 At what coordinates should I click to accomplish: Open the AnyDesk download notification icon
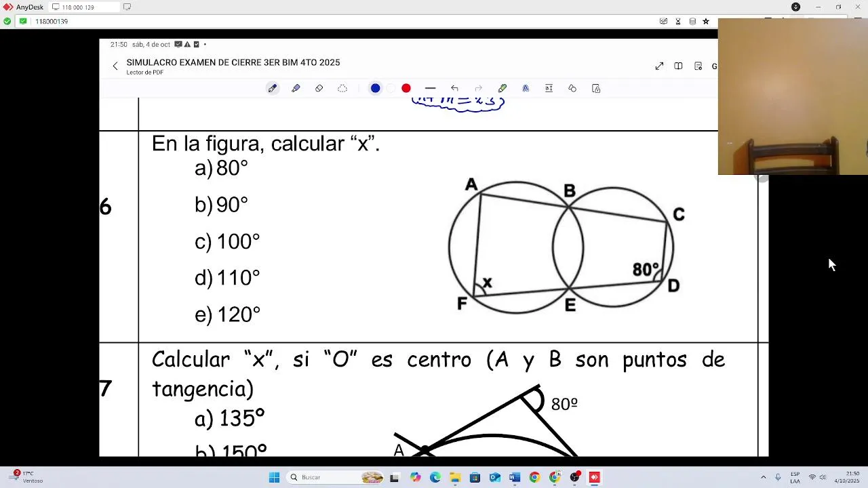(795, 7)
